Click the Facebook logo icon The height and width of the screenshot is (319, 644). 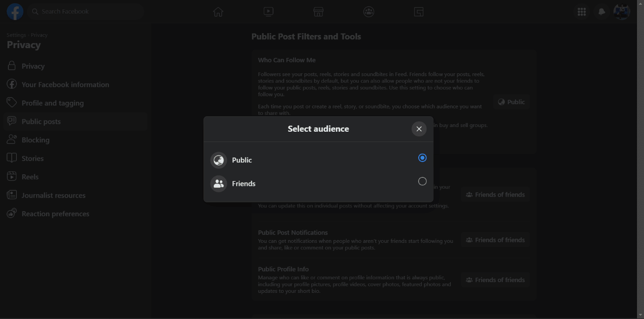(15, 12)
